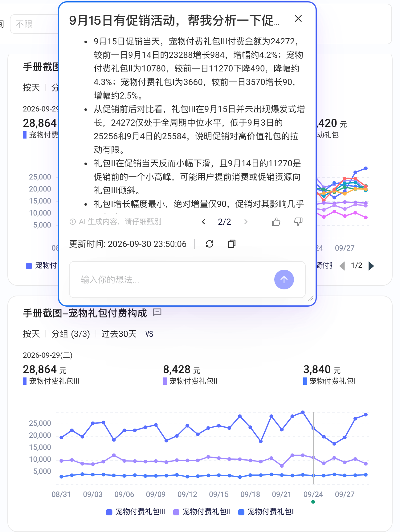Click the dialog title 9月15日有促销活动
Image resolution: width=400 pixels, height=532 pixels.
point(174,20)
